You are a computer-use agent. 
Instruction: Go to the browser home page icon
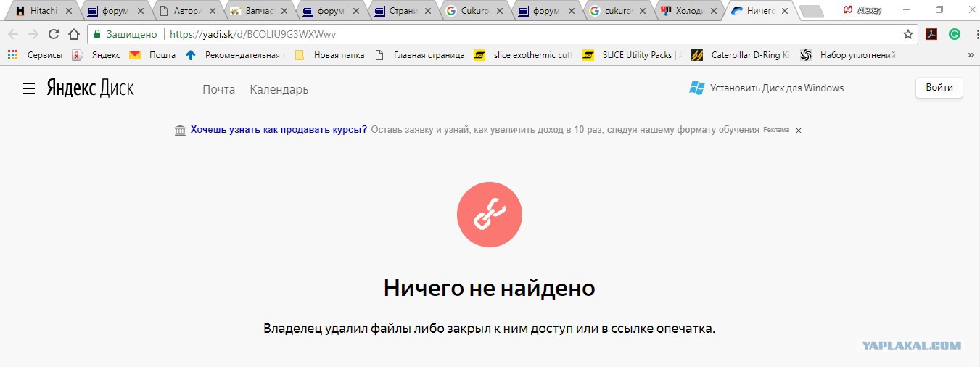pyautogui.click(x=73, y=34)
